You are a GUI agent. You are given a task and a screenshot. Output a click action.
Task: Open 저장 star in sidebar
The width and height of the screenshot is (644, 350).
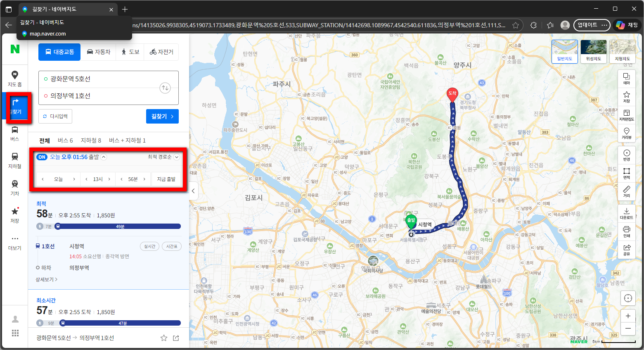(x=15, y=215)
